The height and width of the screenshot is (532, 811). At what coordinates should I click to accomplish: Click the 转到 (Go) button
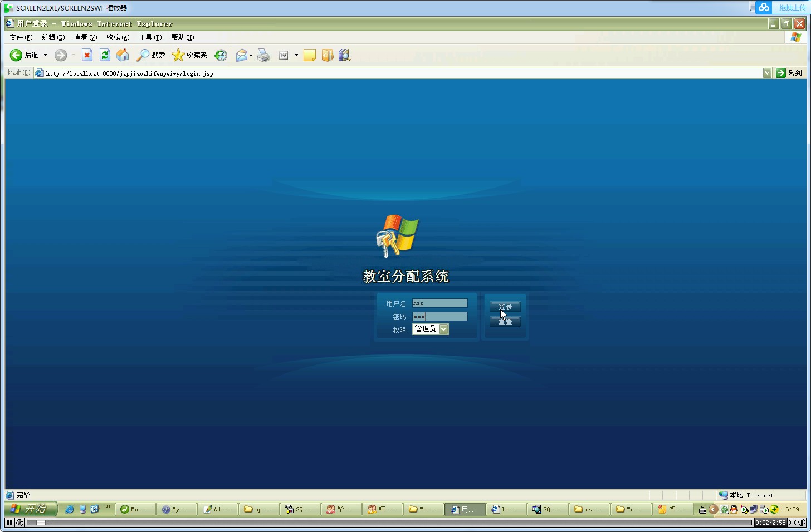point(789,73)
